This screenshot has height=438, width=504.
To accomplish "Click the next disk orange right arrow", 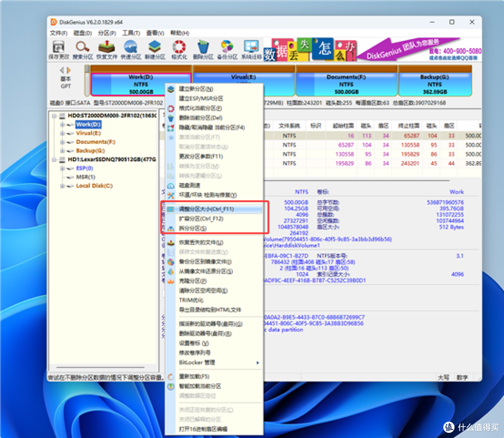I will point(69,70).
